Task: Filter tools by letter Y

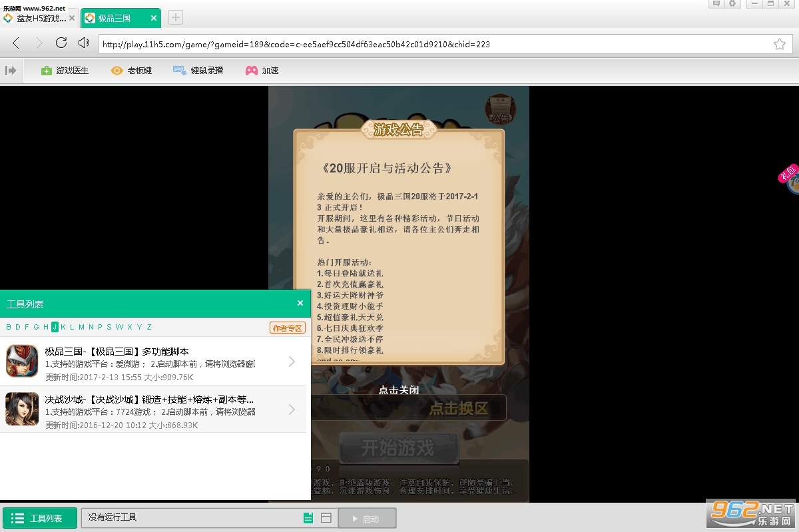Action: coord(139,327)
